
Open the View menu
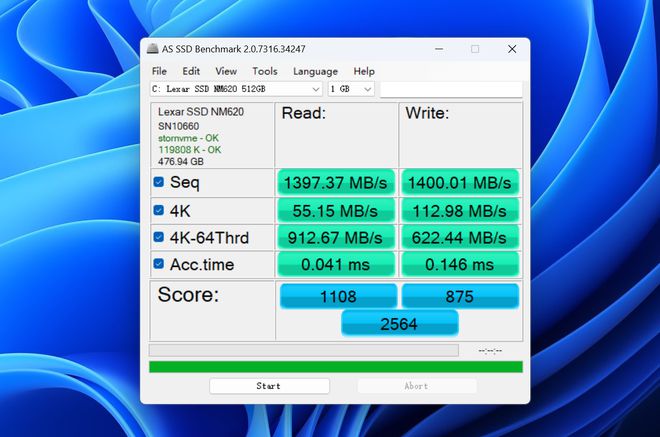pos(226,71)
